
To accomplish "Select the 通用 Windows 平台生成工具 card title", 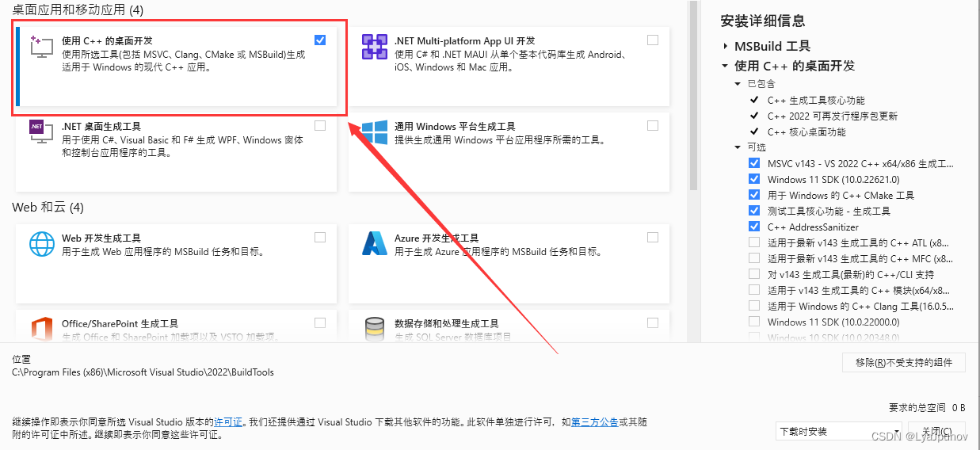I will [x=455, y=126].
